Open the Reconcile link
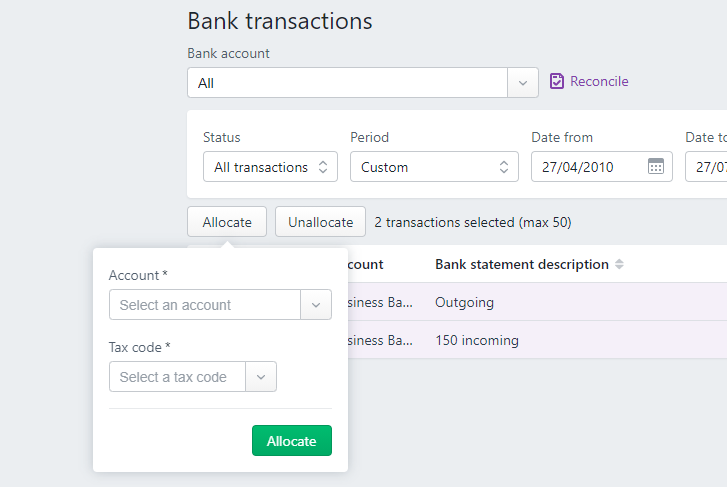 point(599,82)
